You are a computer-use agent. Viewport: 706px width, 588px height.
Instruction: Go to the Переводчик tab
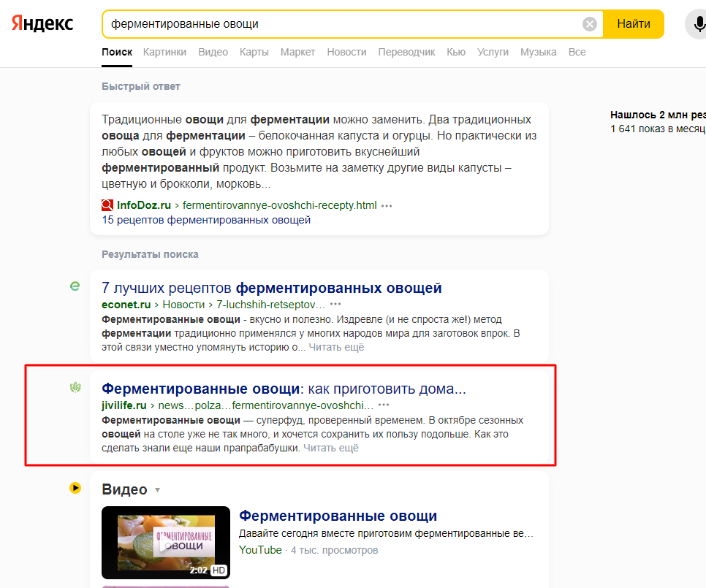pos(406,52)
